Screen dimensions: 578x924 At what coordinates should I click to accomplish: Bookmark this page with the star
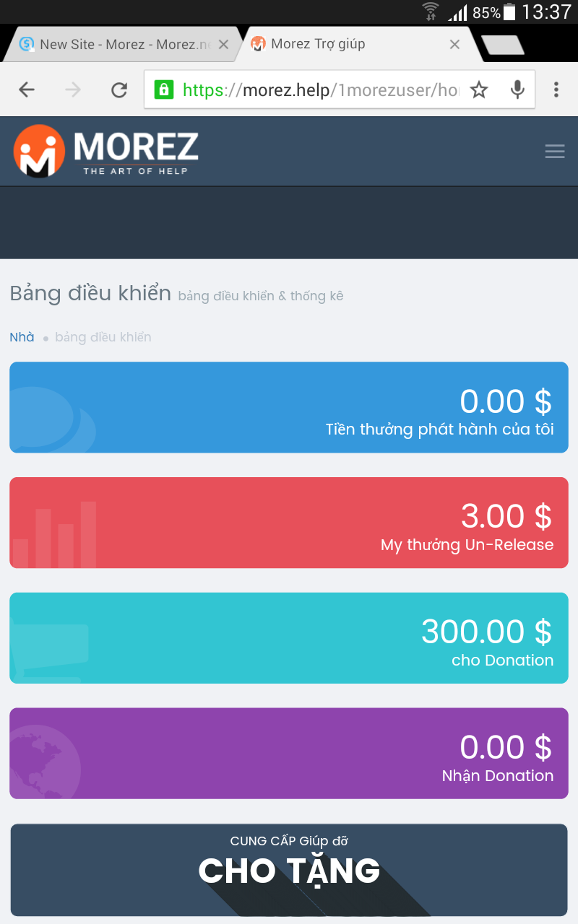pos(479,90)
